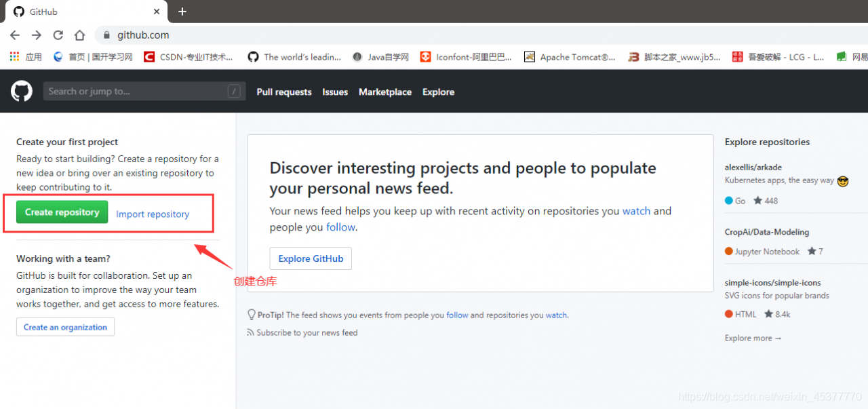The width and height of the screenshot is (868, 409).
Task: Open the Explore header link
Action: (438, 92)
